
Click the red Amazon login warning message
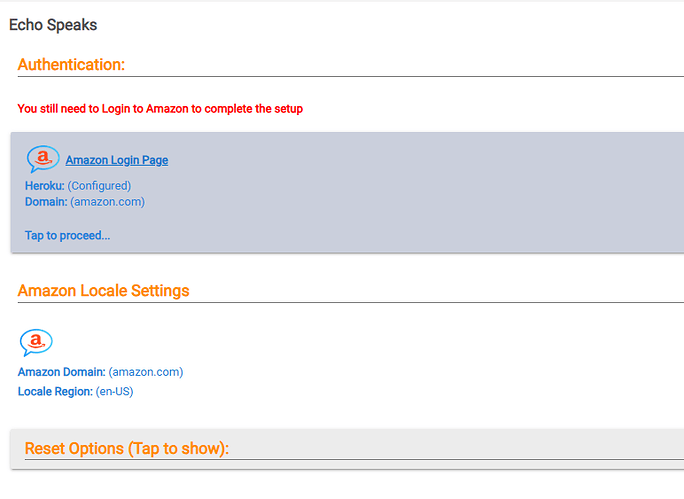(x=160, y=109)
